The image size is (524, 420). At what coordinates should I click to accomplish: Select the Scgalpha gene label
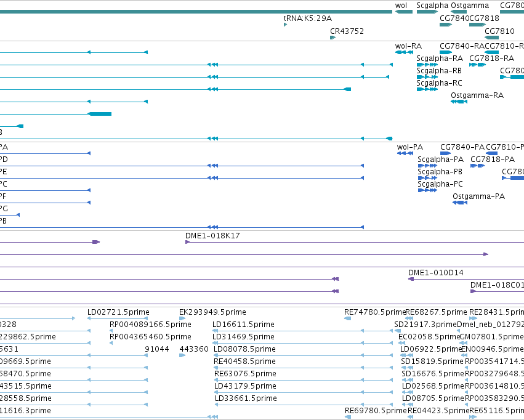tap(432, 6)
